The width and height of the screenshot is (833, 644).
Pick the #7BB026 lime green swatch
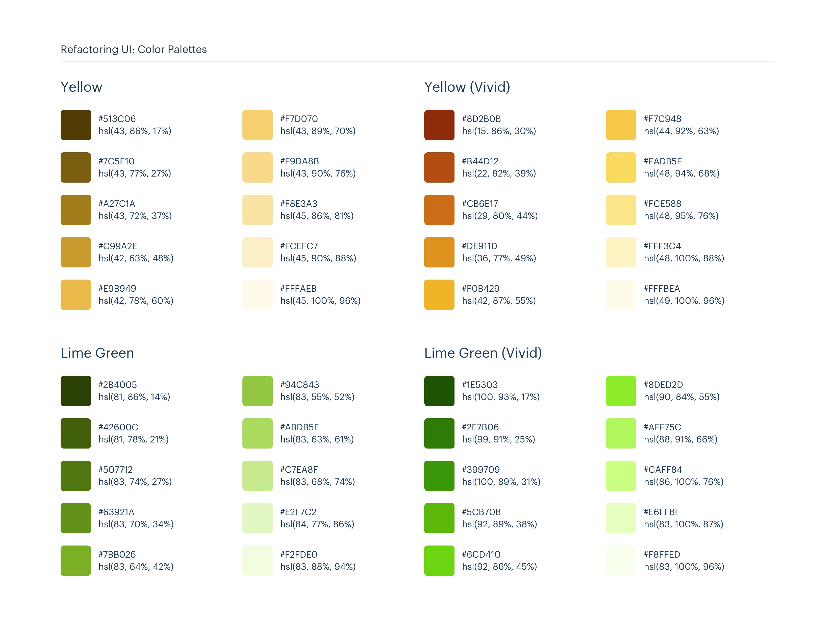pos(75,560)
